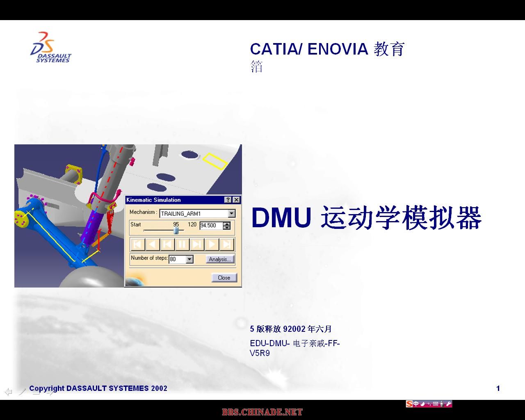The width and height of the screenshot is (525, 420).
Task: Click the "DMU 运动学模拟器" title text
Action: pos(366,217)
